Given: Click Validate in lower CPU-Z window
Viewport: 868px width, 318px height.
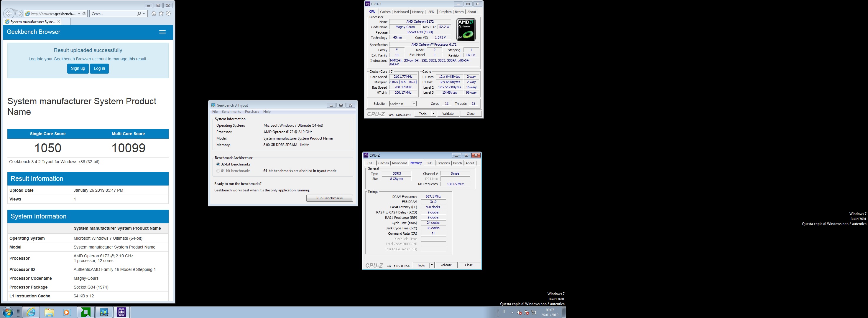Looking at the screenshot, I should 446,265.
